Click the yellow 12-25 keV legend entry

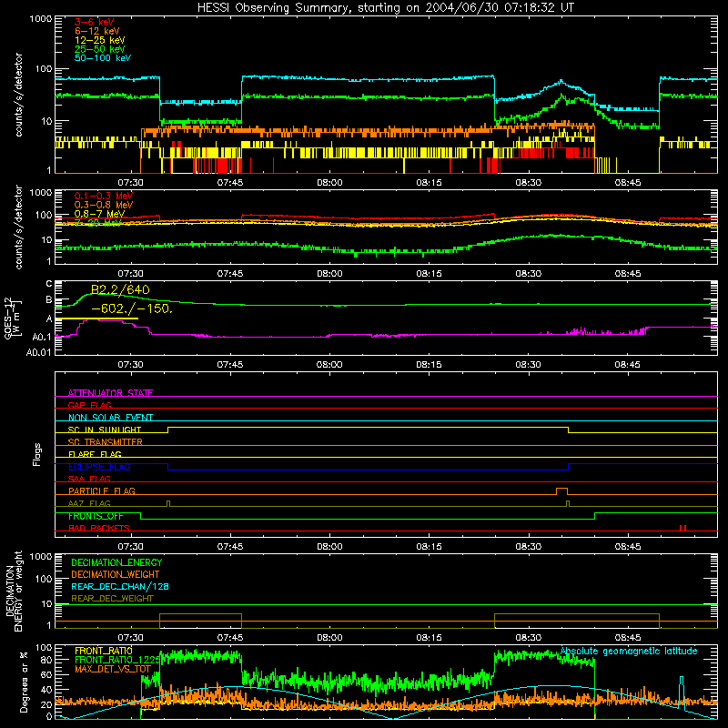[x=99, y=40]
